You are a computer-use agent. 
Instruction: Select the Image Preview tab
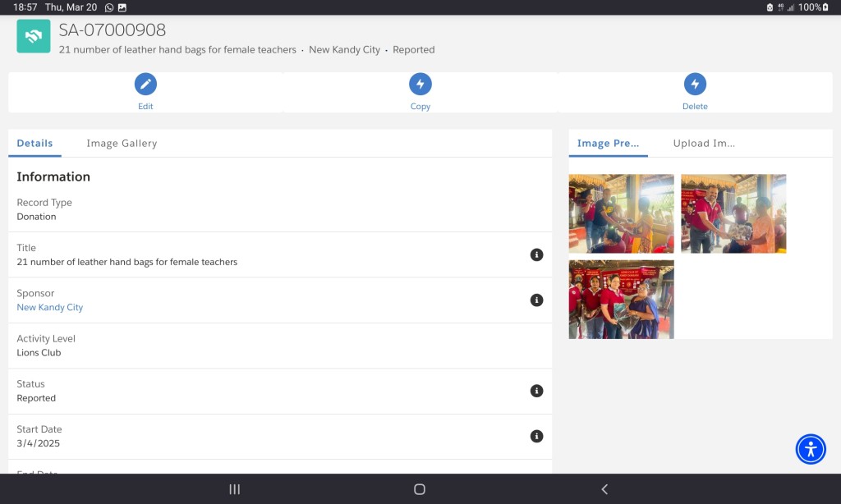[x=609, y=143]
